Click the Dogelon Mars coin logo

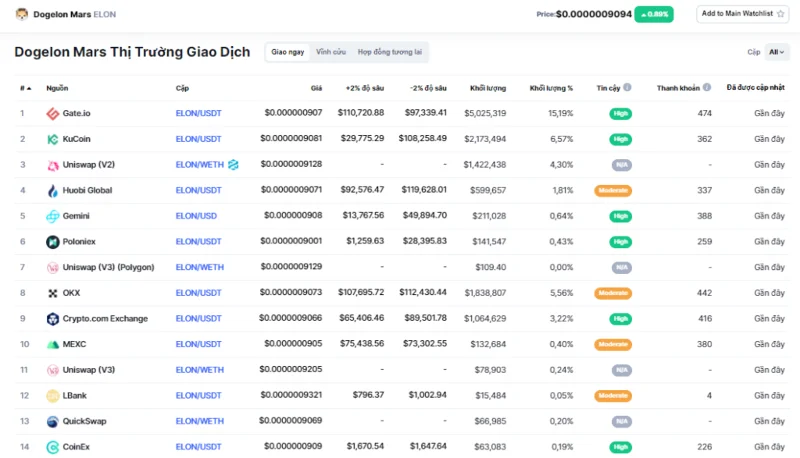coord(22,14)
